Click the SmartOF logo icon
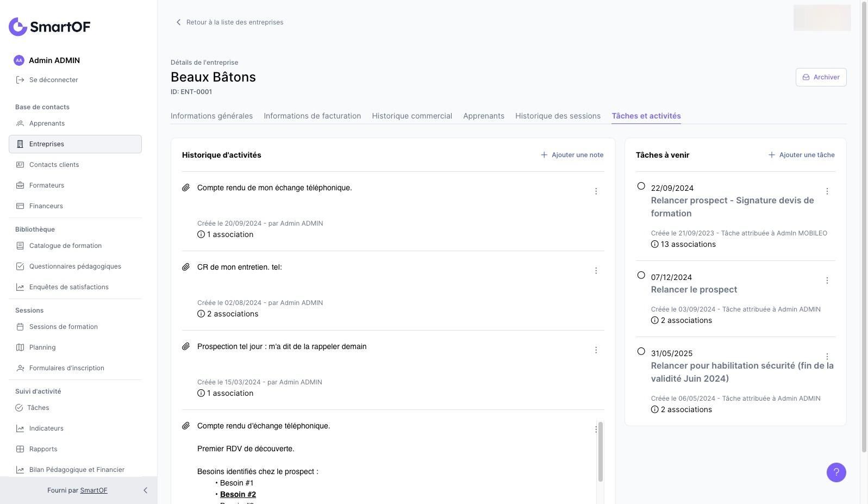The image size is (868, 504). (x=18, y=27)
